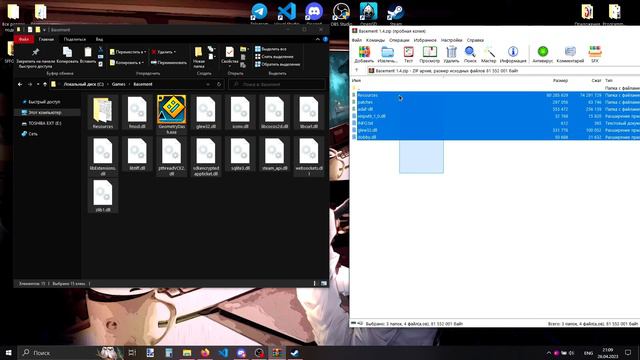Sort WinRAR list by Имя column
This screenshot has width=640, height=360.
pyautogui.click(x=356, y=80)
